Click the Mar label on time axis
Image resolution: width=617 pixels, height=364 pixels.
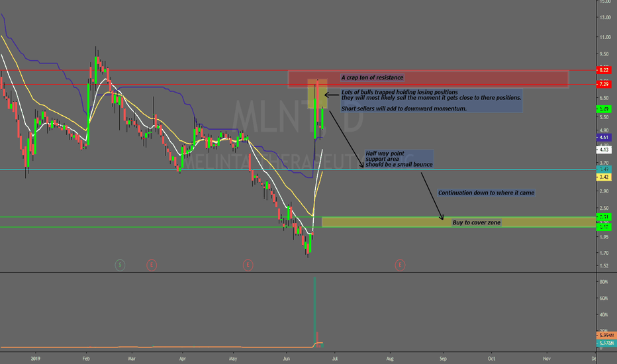click(132, 359)
